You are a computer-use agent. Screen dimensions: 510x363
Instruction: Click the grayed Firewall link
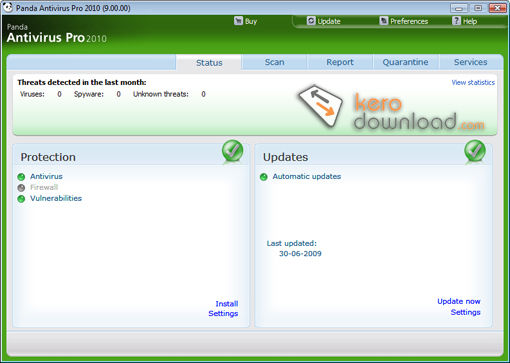[x=44, y=187]
